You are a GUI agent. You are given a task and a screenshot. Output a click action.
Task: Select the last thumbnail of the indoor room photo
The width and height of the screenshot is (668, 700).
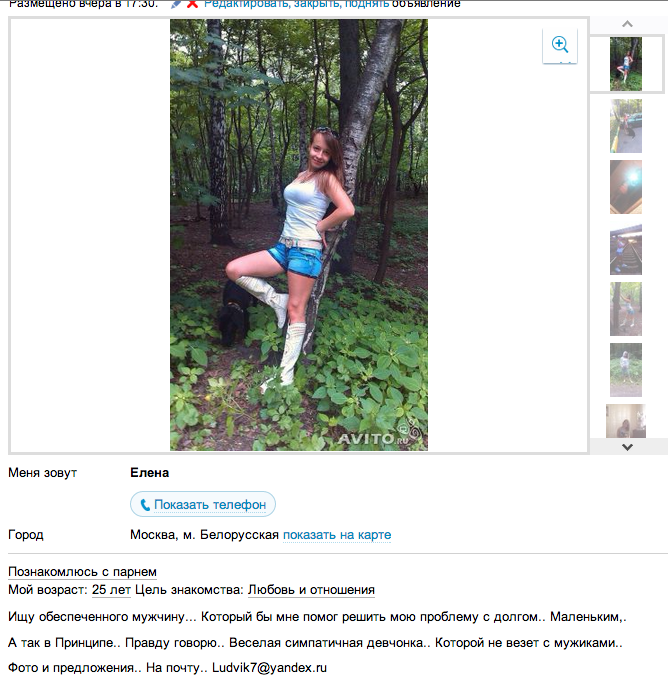pyautogui.click(x=626, y=421)
